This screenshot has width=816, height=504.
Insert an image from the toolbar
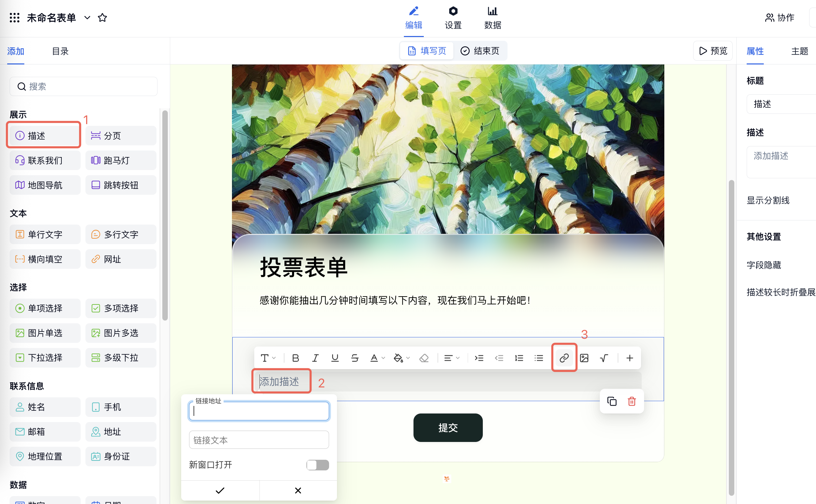(584, 358)
